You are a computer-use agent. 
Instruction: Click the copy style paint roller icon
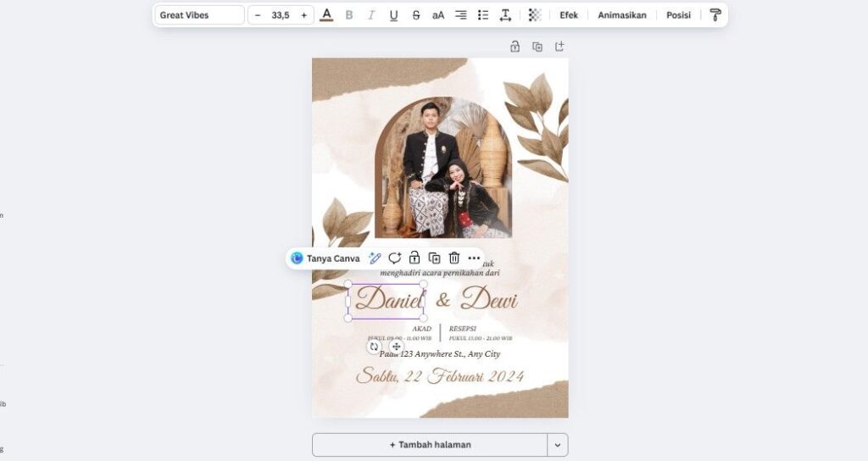click(x=715, y=15)
